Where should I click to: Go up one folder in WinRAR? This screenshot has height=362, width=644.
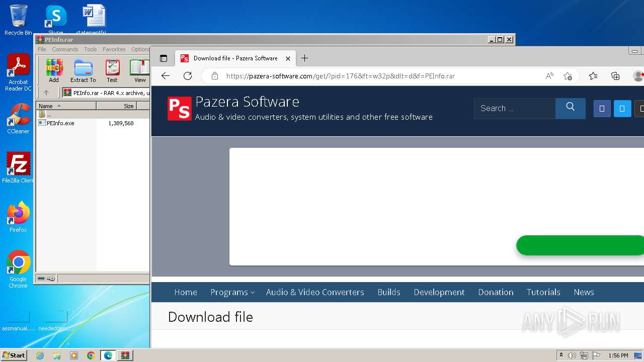[x=46, y=93]
